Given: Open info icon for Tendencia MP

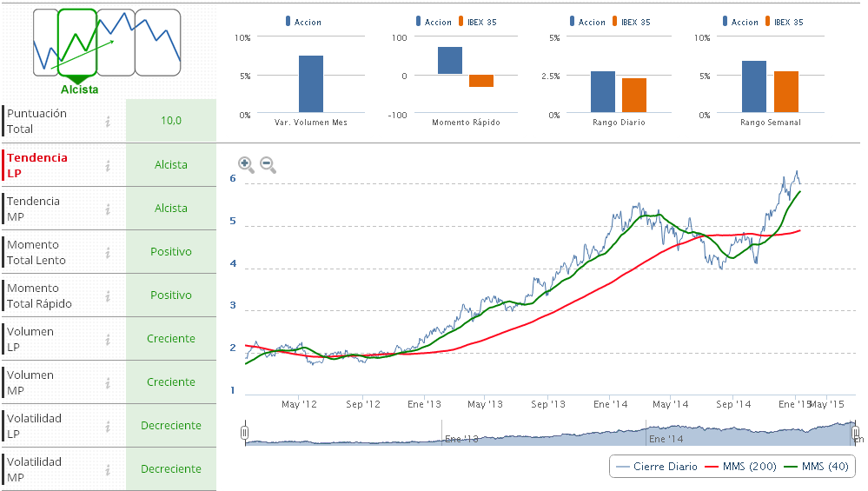Looking at the screenshot, I should 108,209.
